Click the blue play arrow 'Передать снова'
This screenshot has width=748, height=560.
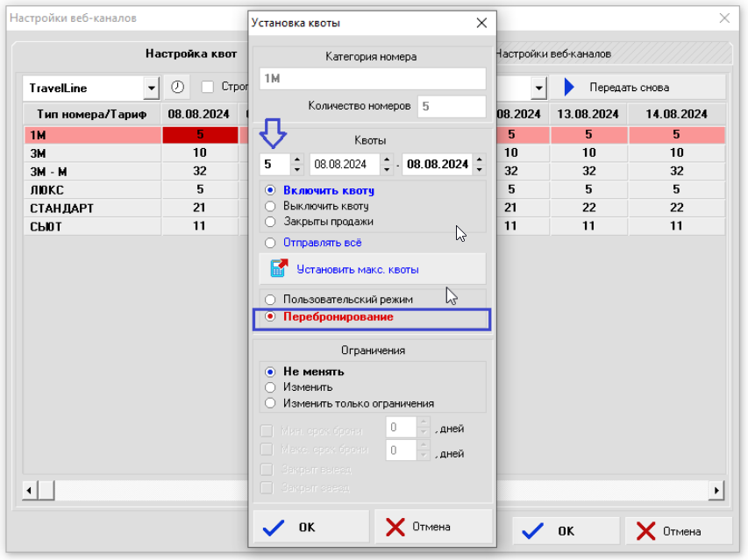[568, 88]
